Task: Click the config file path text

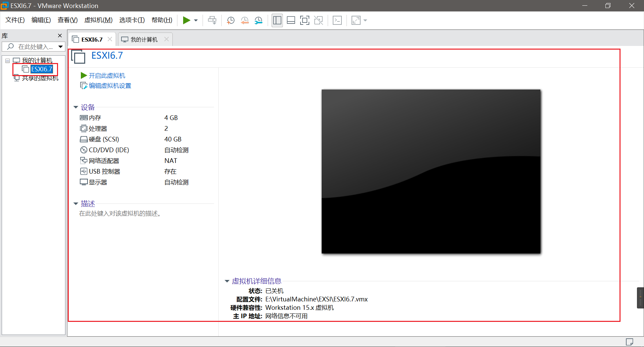Action: (316, 299)
